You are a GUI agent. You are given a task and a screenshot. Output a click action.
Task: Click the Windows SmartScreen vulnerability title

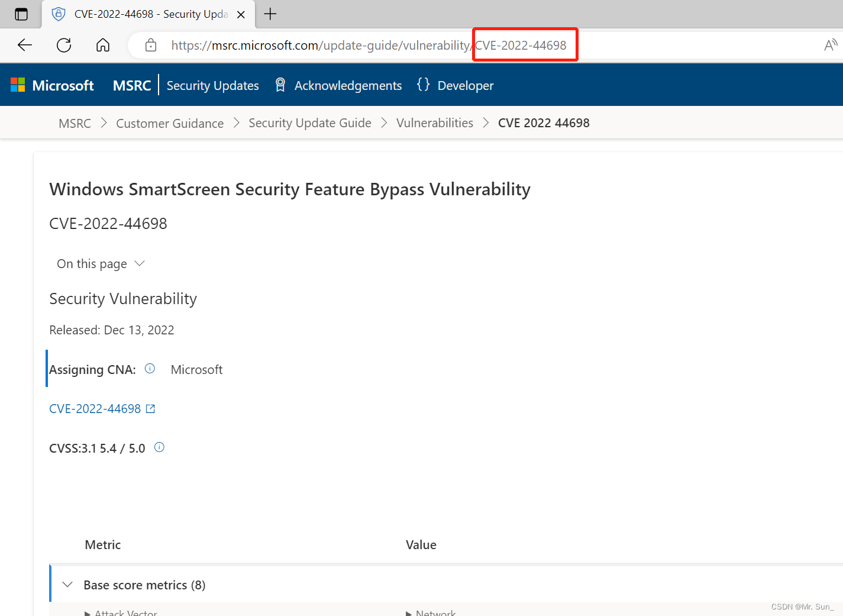pyautogui.click(x=290, y=189)
